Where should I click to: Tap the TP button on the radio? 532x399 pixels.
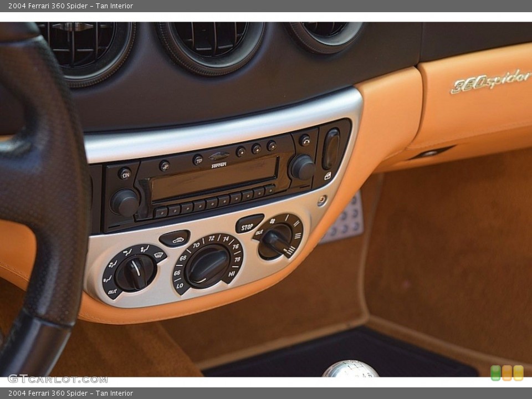coord(198,160)
